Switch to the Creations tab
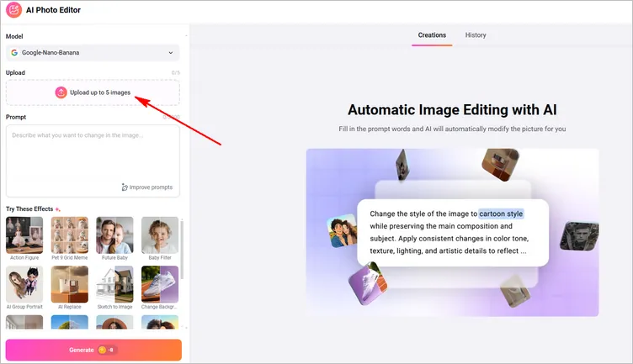The image size is (633, 364). pos(432,35)
